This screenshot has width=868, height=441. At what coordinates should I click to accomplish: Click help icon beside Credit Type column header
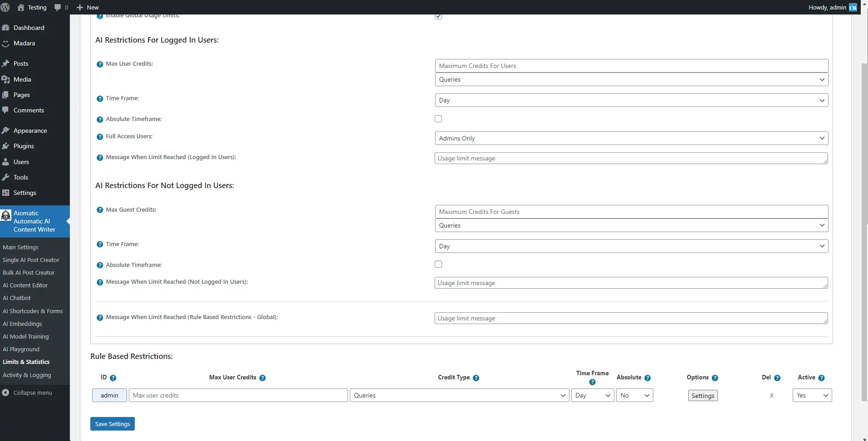(x=476, y=378)
